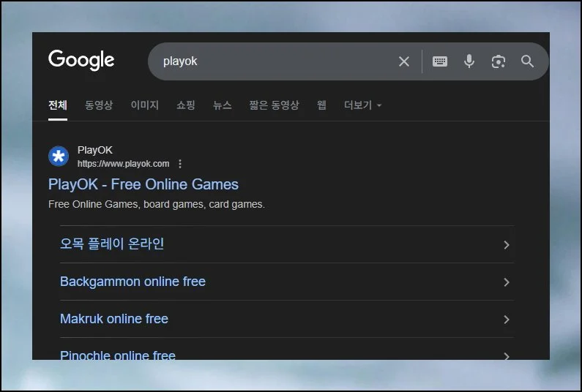This screenshot has width=582, height=392.
Task: Open search by image camera icon
Action: (x=499, y=61)
